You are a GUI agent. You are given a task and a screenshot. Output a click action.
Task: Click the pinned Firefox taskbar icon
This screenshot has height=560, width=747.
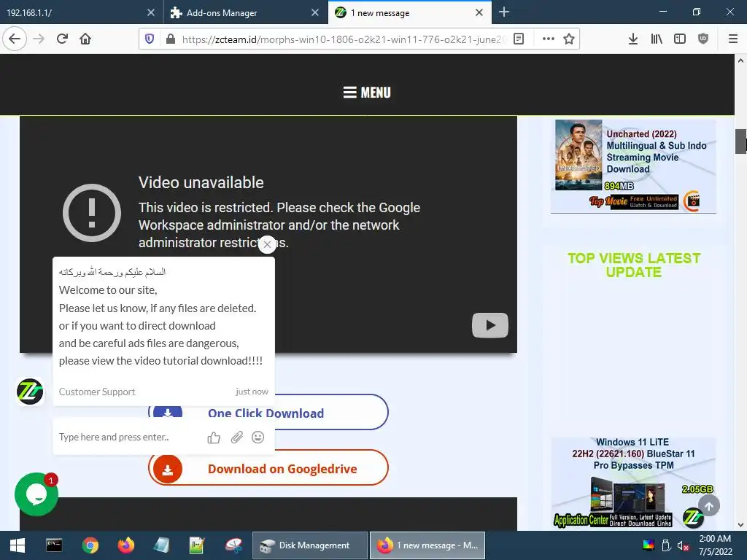126,545
